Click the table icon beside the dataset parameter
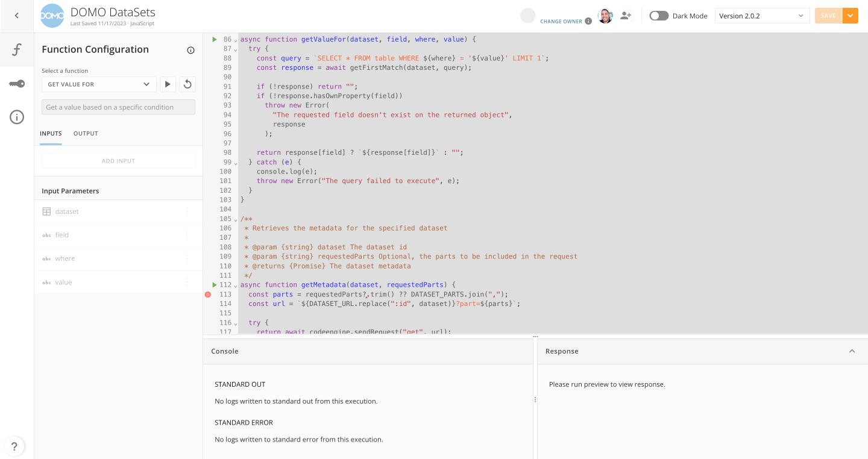This screenshot has height=459, width=868. (46, 211)
